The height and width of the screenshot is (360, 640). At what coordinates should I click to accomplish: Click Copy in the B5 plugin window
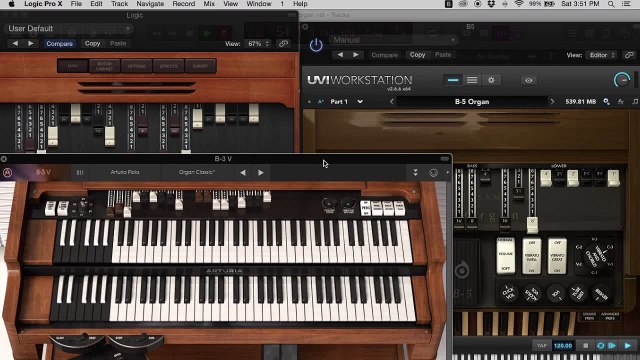point(417,55)
